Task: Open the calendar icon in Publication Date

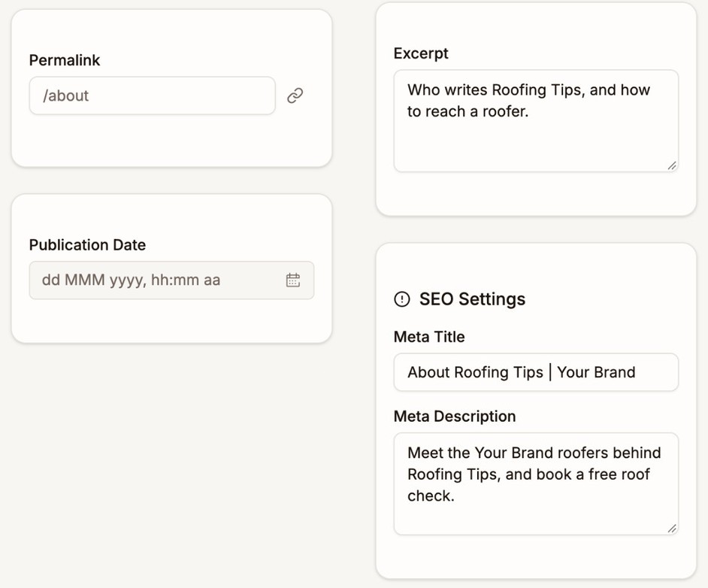Action: (x=293, y=280)
